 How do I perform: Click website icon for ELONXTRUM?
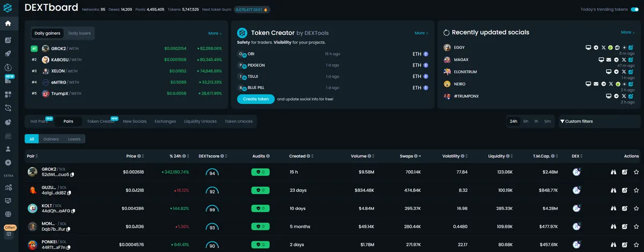coord(609,72)
